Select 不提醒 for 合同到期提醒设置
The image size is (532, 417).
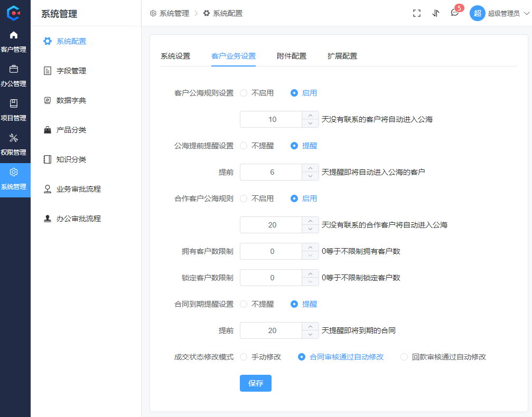(244, 304)
